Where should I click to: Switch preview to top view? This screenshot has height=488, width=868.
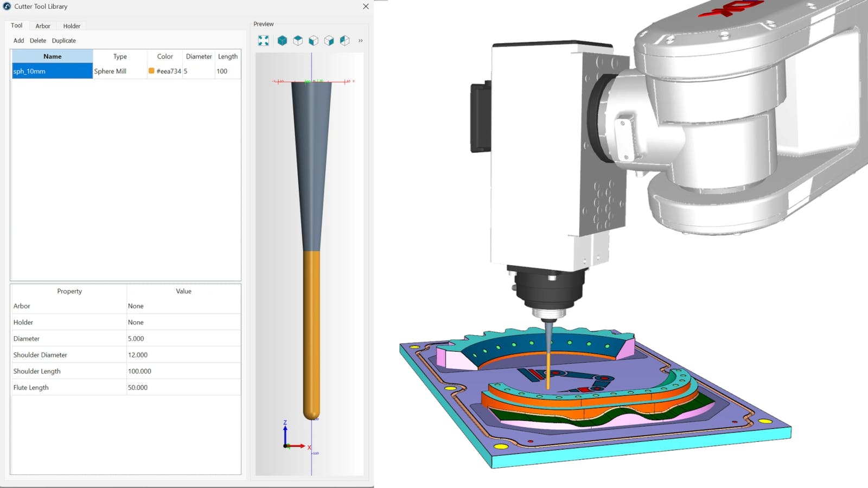coord(298,41)
